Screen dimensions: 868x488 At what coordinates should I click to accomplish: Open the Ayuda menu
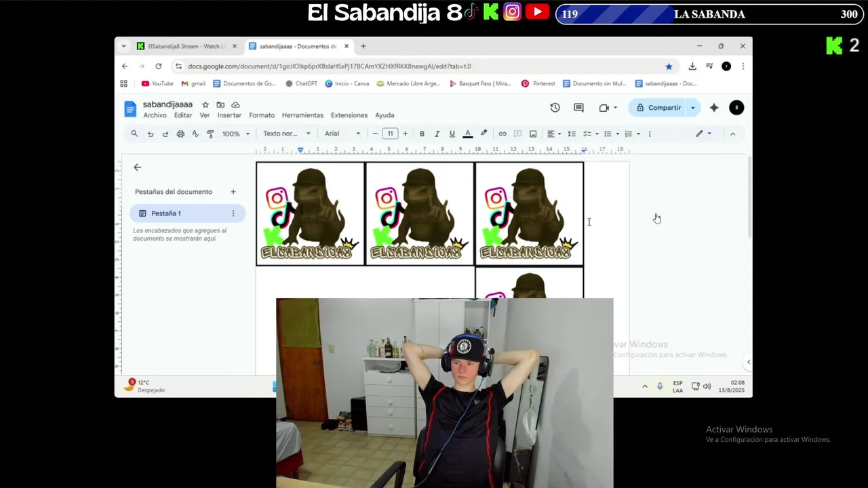click(x=384, y=115)
